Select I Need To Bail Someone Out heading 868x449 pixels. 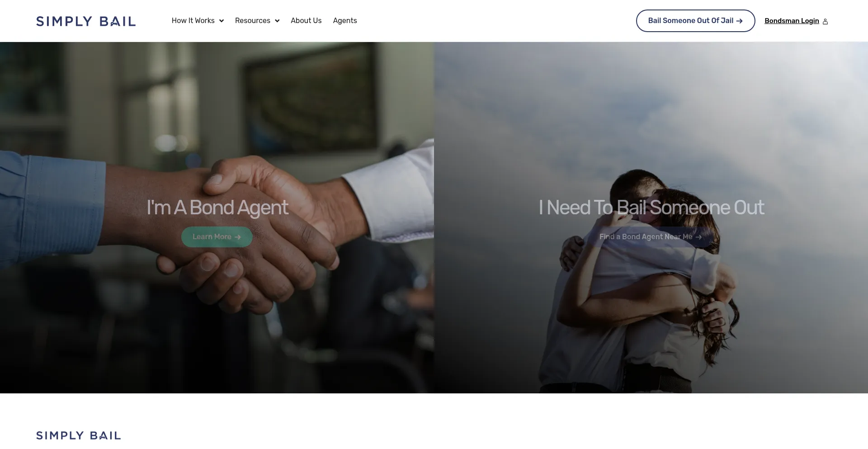pos(651,208)
